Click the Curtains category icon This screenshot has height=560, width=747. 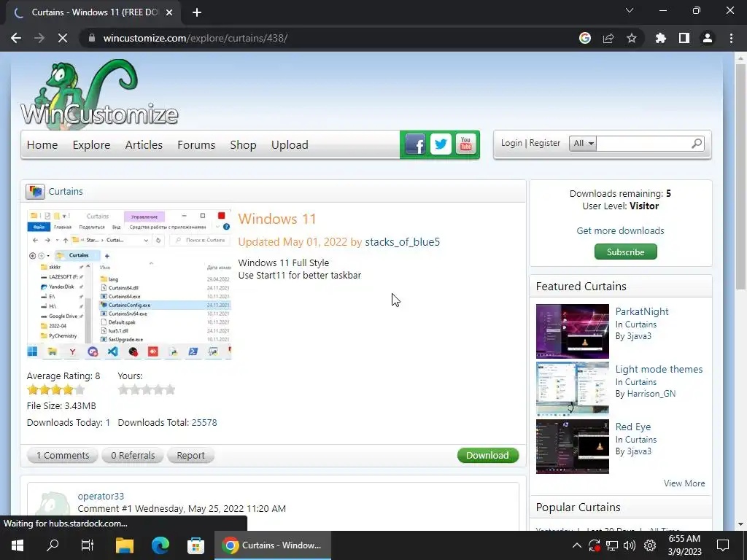tap(35, 192)
